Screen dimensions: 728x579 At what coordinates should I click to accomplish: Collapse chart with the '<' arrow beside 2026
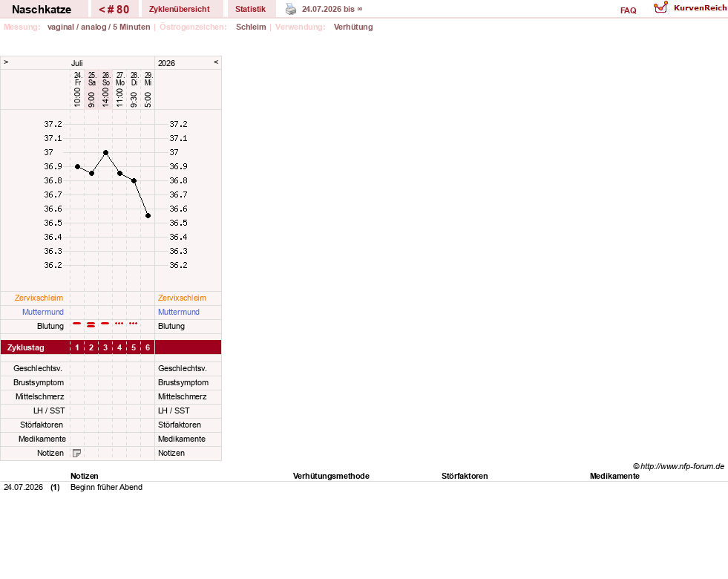[x=216, y=62]
